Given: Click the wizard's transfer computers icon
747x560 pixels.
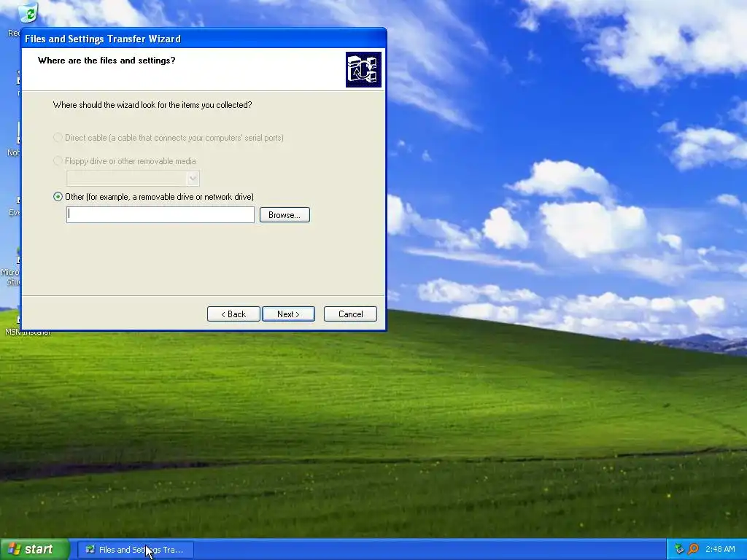Looking at the screenshot, I should coord(363,69).
